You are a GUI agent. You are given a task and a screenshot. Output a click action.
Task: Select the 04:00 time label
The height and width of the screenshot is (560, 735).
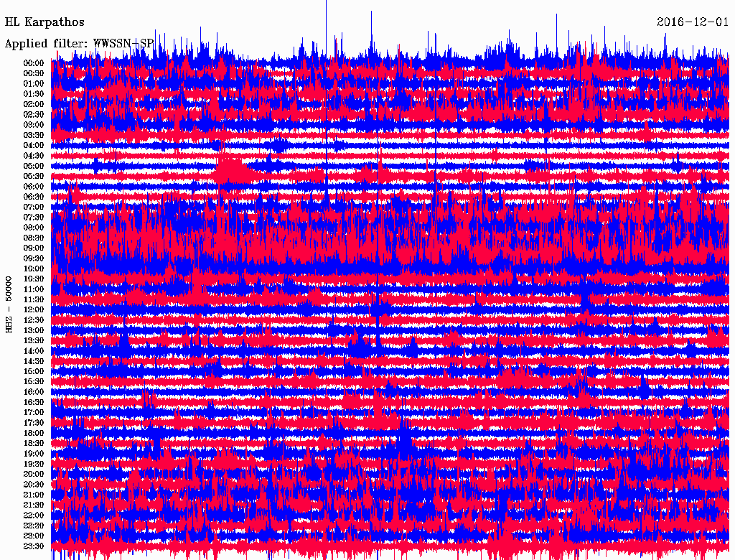point(34,145)
